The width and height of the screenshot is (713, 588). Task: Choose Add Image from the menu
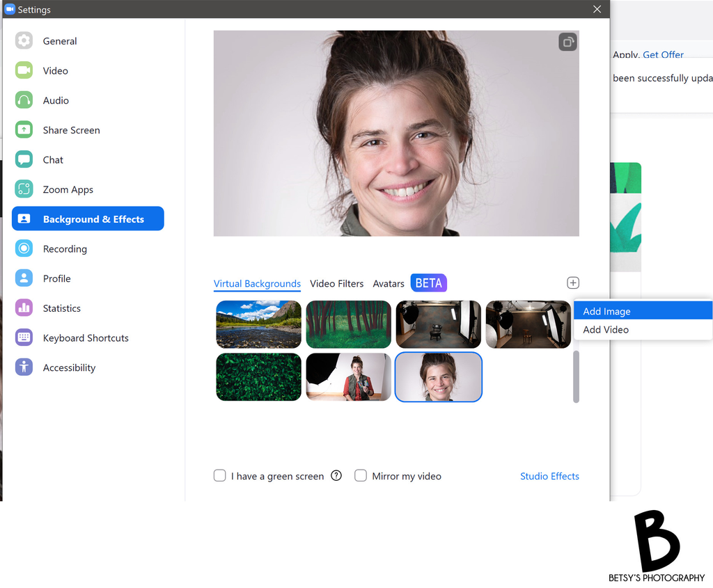click(x=606, y=311)
